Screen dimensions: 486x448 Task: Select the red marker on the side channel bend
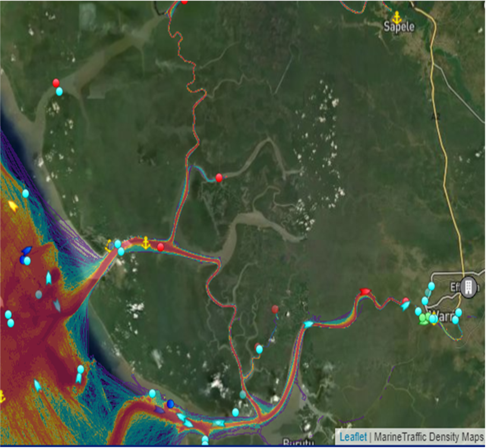(x=219, y=178)
